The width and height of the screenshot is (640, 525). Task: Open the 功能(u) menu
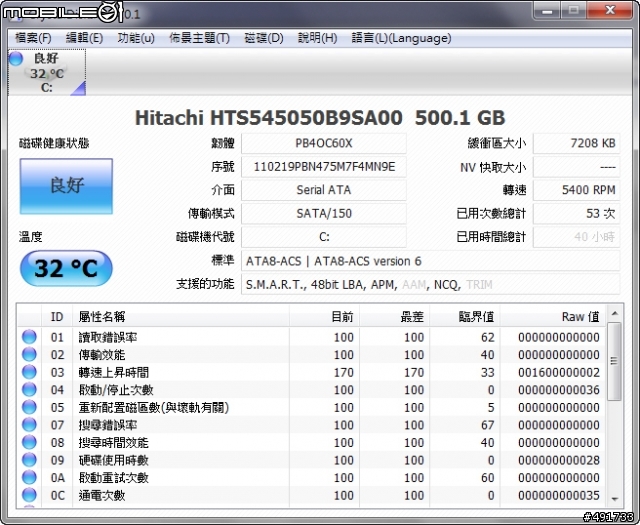[x=136, y=38]
